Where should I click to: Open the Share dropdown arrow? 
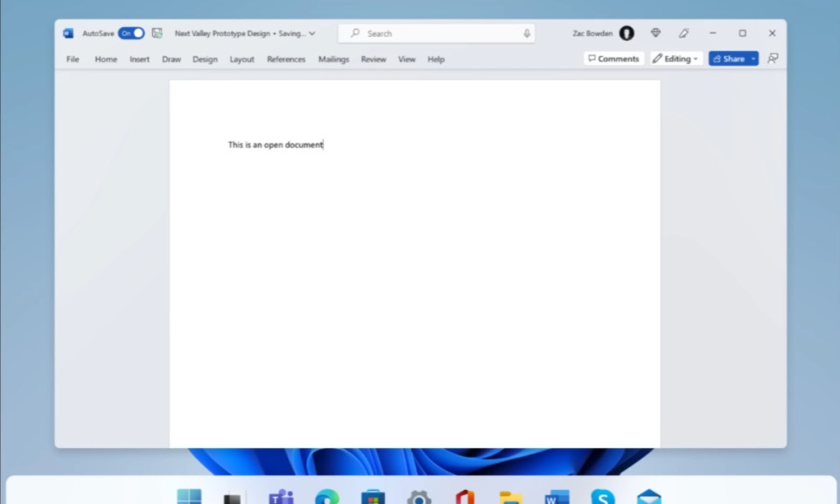[x=753, y=59]
